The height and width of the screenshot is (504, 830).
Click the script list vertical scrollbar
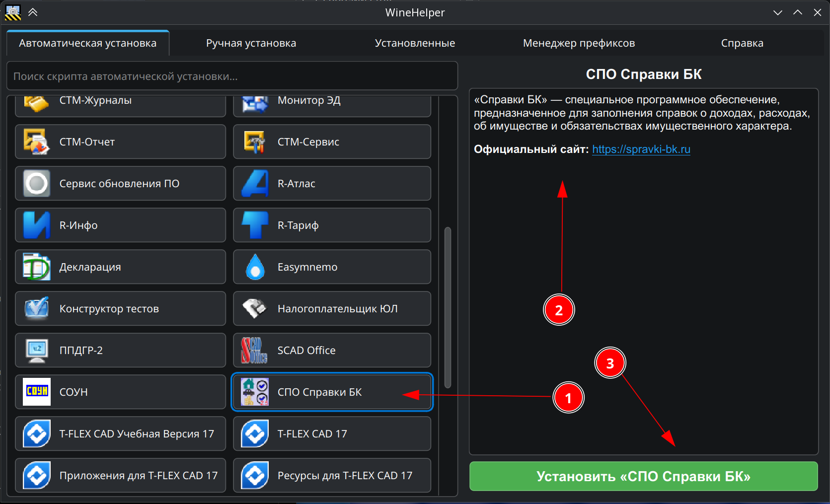(x=448, y=308)
